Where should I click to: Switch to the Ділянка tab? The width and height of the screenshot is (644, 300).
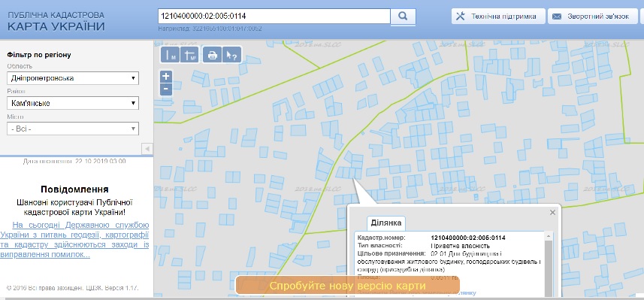tap(386, 223)
